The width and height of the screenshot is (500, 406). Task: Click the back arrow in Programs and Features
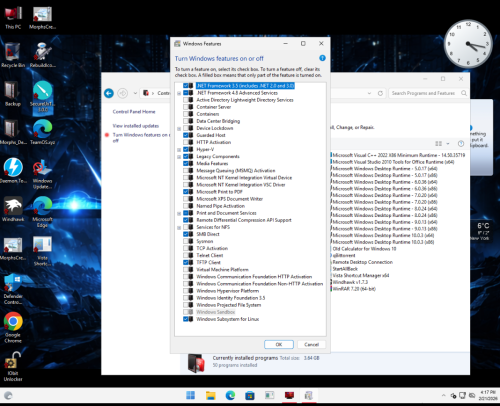pyautogui.click(x=109, y=93)
